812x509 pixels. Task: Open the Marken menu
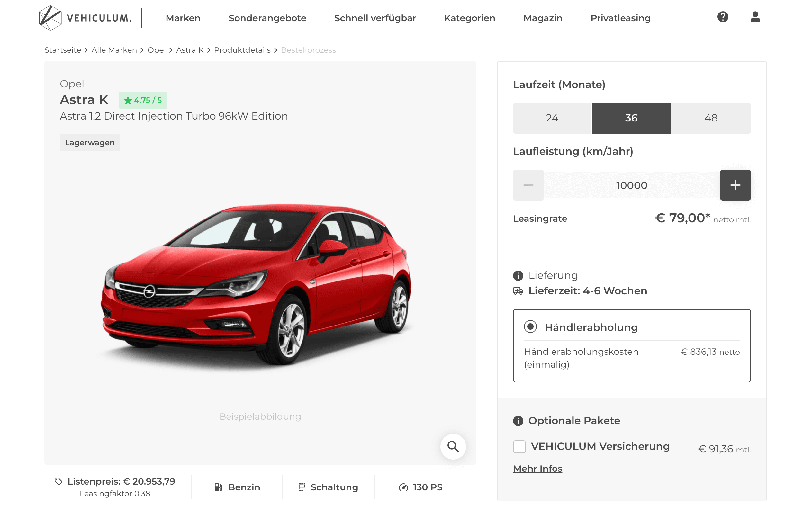[x=183, y=18]
